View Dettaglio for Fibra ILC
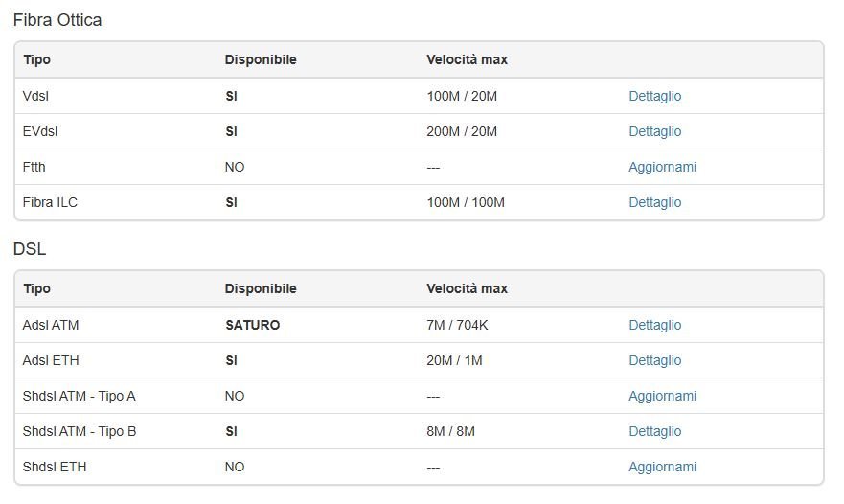Viewport: 844px width, 504px height. tap(654, 202)
